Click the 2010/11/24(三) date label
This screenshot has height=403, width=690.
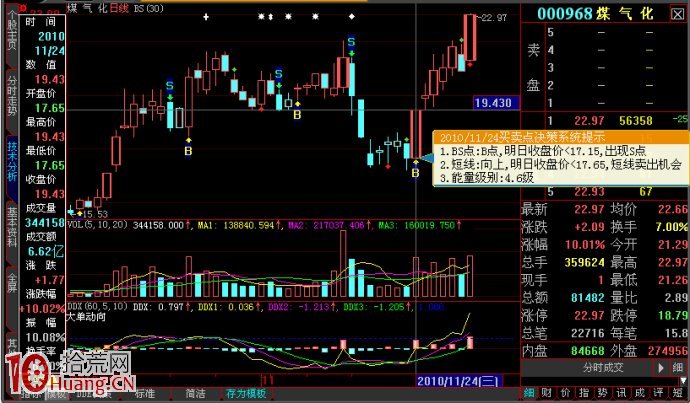click(x=458, y=381)
